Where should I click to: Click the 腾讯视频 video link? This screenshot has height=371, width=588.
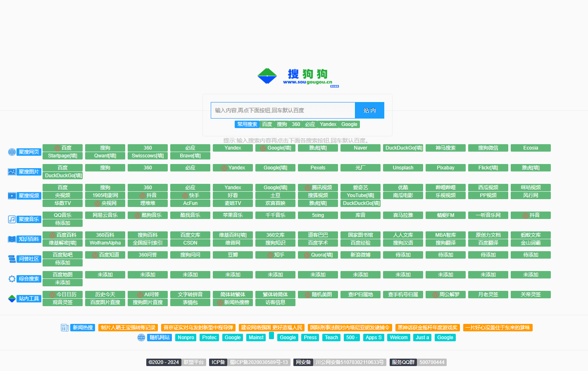(318, 188)
